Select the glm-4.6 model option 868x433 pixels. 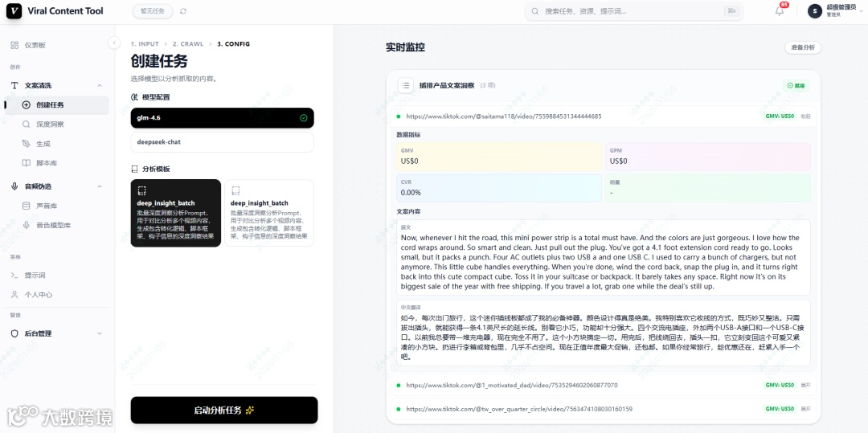tap(222, 118)
